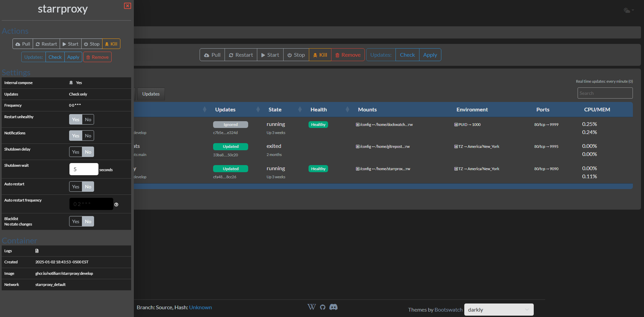Click Apply in the main toolbar
The height and width of the screenshot is (317, 644).
point(430,55)
